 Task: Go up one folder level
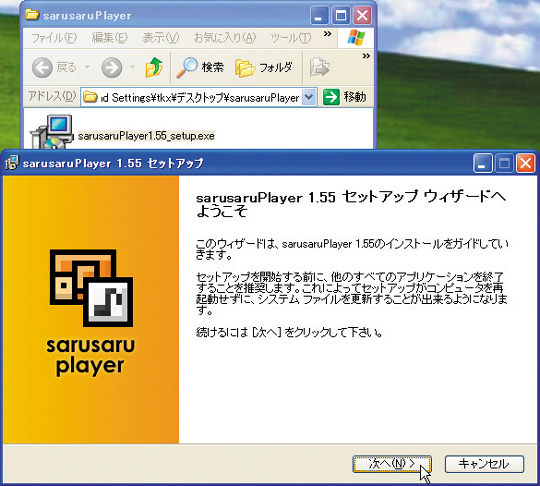coord(154,67)
